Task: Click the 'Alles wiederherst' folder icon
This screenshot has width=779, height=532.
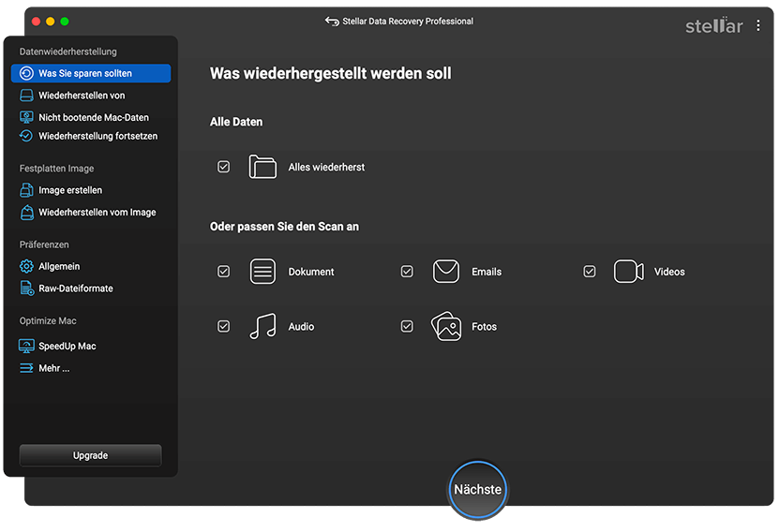Action: pyautogui.click(x=262, y=167)
